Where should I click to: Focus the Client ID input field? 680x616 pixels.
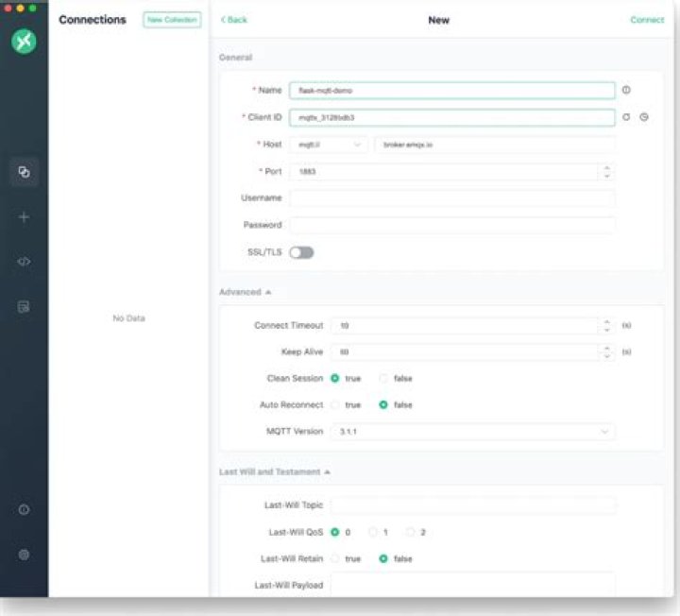pyautogui.click(x=451, y=117)
